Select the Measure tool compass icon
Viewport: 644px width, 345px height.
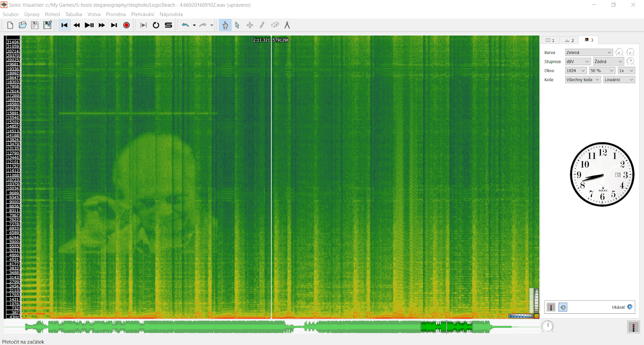click(x=287, y=25)
